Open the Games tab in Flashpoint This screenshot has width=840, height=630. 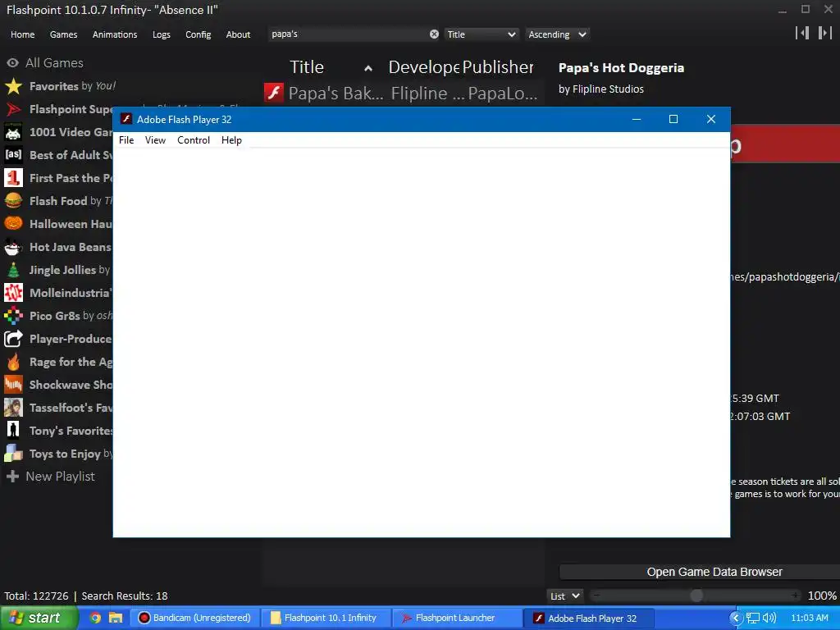pos(63,34)
